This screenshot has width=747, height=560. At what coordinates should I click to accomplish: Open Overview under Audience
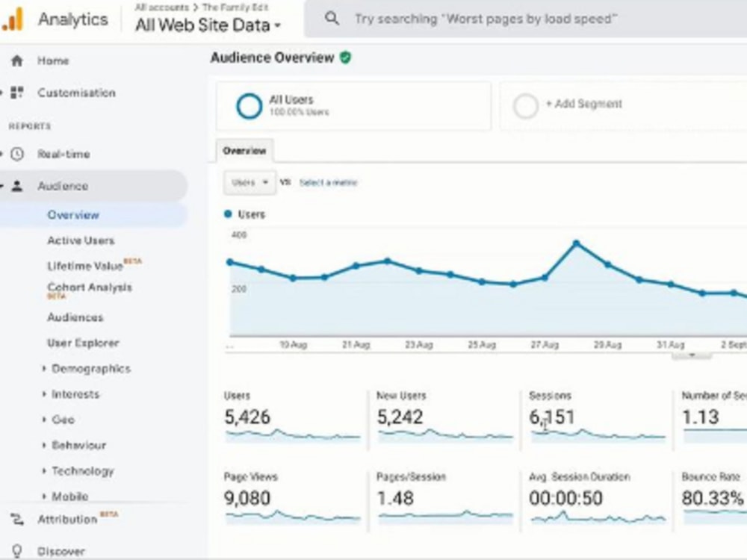73,215
